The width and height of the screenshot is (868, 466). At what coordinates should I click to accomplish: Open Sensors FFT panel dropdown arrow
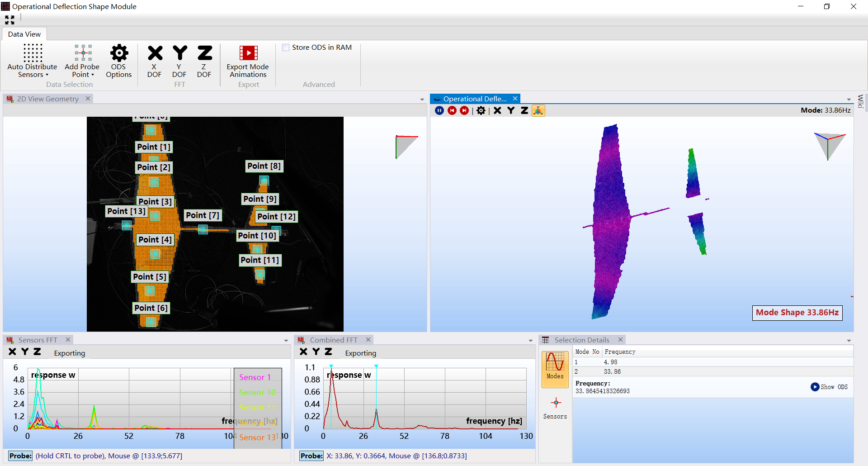pos(286,341)
